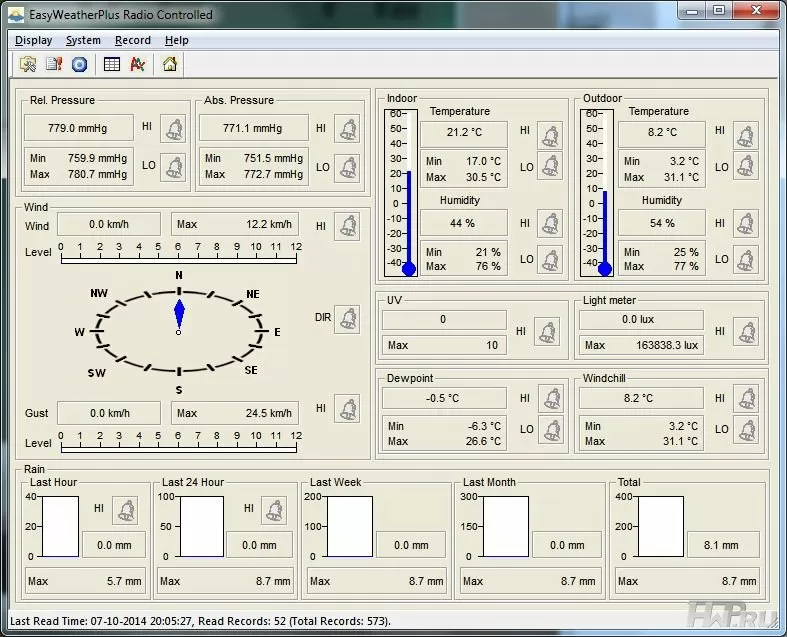787x637 pixels.
Task: Open the Record menu
Action: [x=133, y=40]
